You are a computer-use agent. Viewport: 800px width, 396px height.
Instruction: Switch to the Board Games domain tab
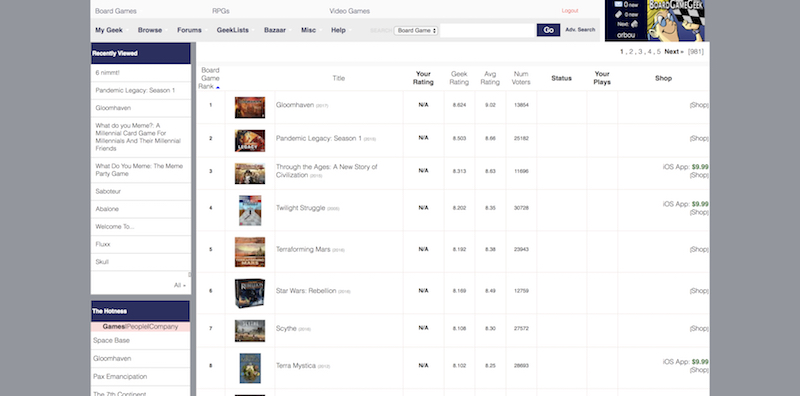coord(116,11)
